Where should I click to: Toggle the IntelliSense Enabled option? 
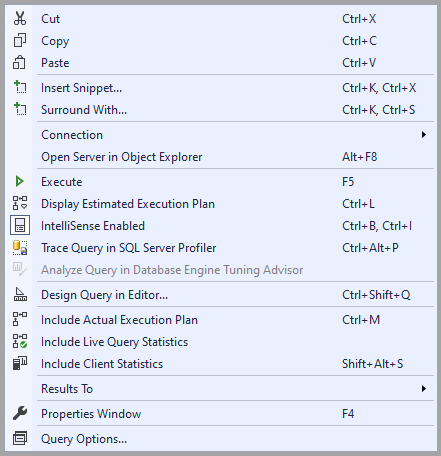click(x=221, y=226)
